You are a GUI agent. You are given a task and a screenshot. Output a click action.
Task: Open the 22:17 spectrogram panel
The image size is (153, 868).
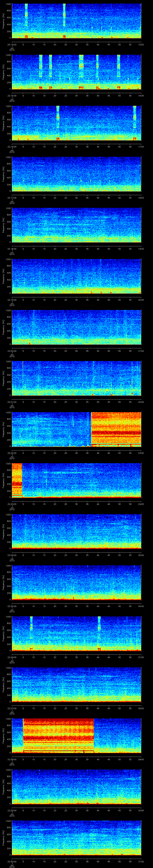[x=76, y=174]
